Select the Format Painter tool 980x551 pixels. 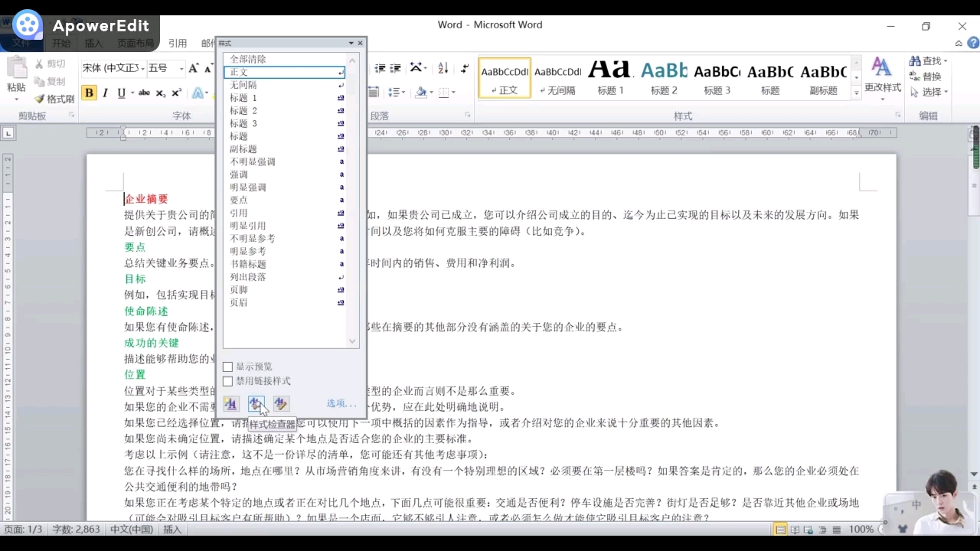click(54, 98)
